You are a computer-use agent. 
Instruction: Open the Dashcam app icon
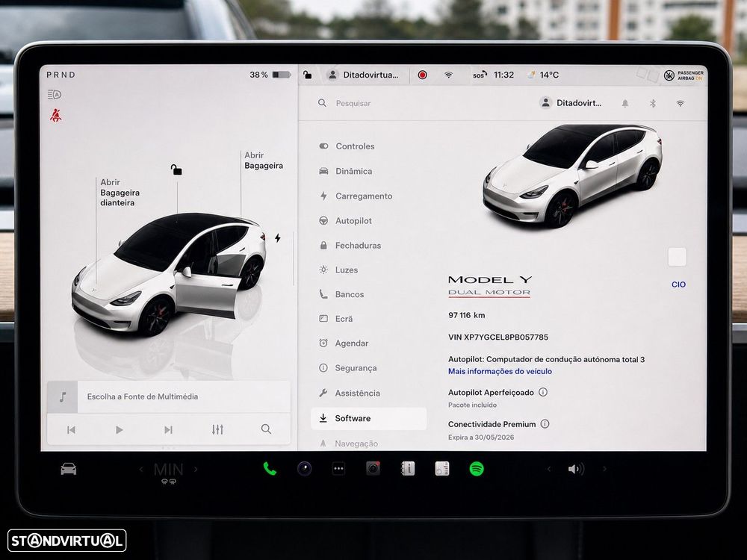click(x=373, y=469)
